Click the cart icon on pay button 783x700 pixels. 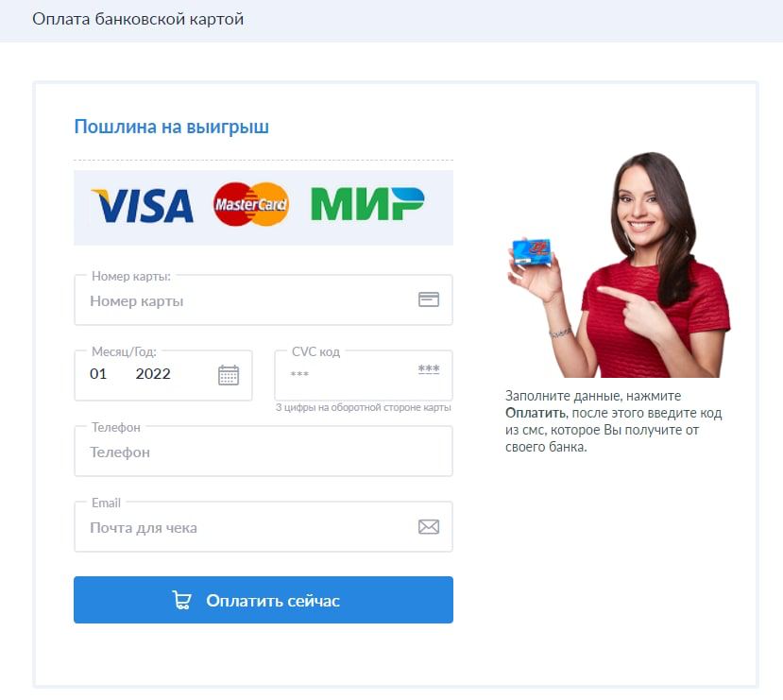point(181,600)
